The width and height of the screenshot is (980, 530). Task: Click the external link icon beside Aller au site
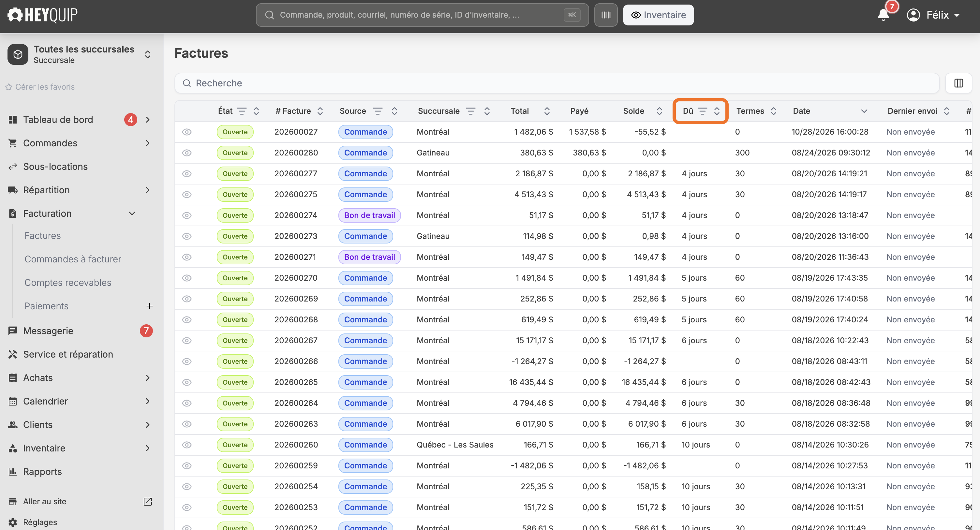(x=148, y=501)
